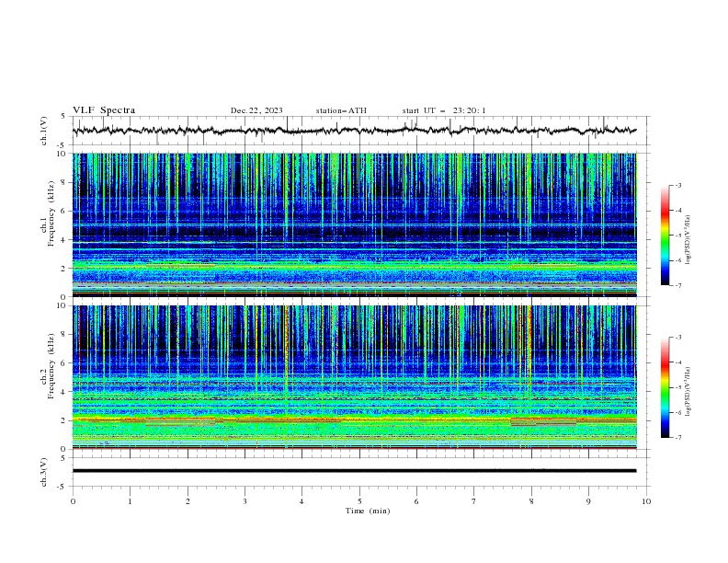Image resolution: width=728 pixels, height=563 pixels.
Task: Click the ch.1 waveform trace panel
Action: (361, 131)
